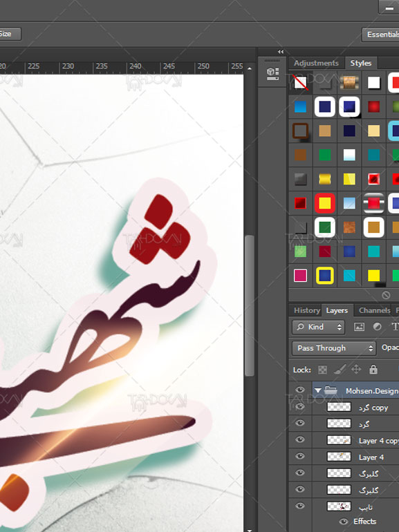Click the pixel layer filter icon
Screen dimensions: 399x532
[x=359, y=327]
